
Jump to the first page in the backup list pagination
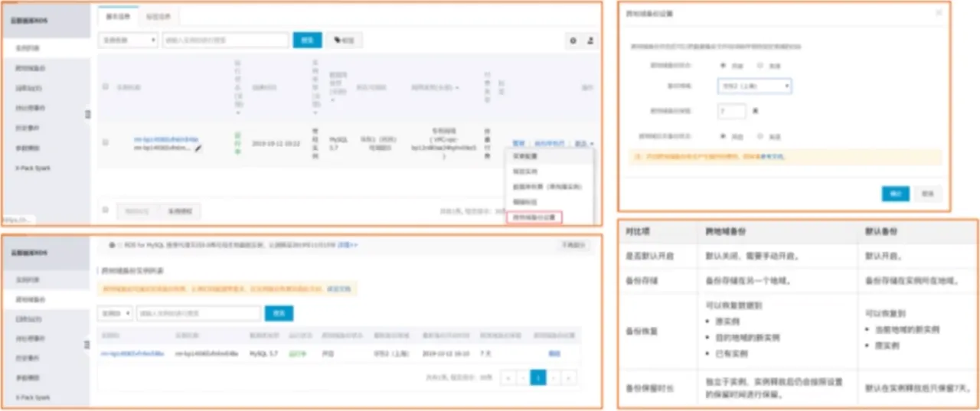(x=508, y=377)
